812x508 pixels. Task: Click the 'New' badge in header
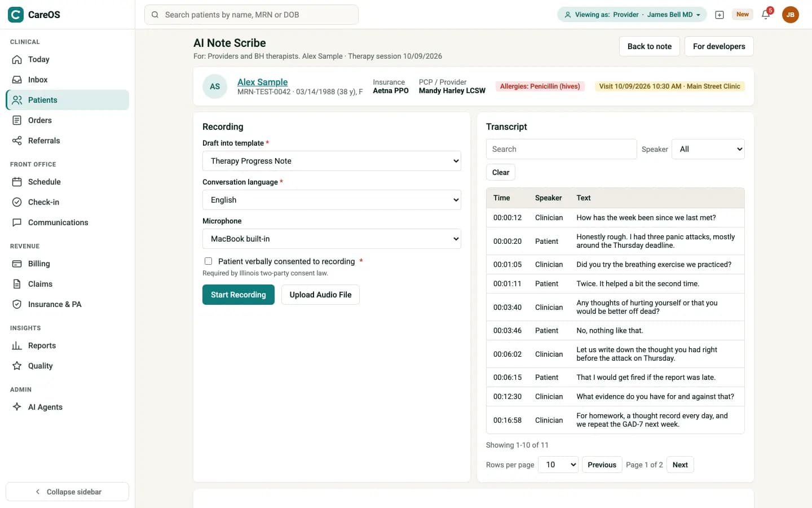743,15
